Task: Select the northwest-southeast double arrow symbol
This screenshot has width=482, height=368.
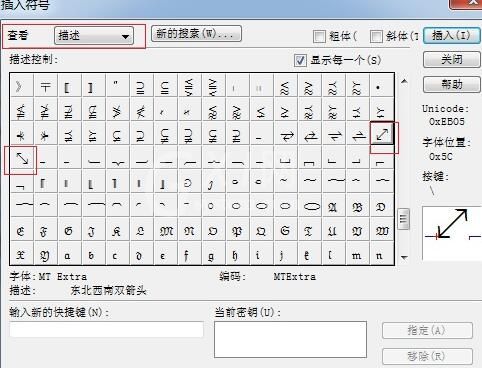Action: pyautogui.click(x=22, y=159)
